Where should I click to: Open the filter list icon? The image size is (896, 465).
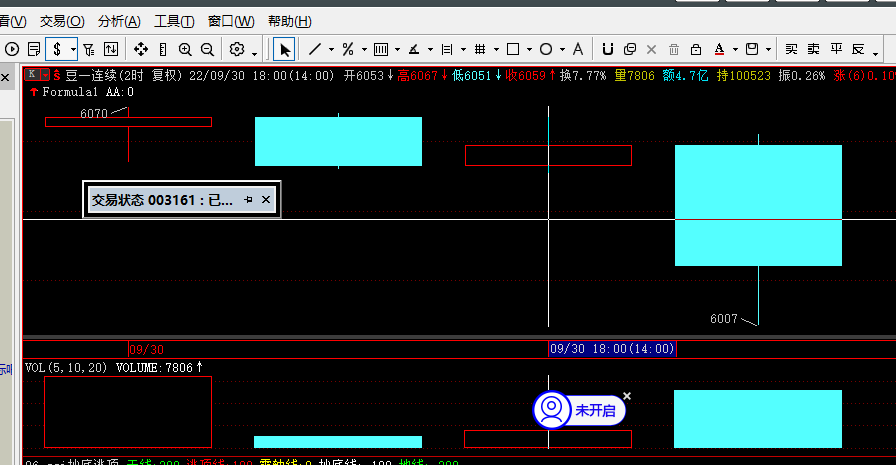coord(89,50)
